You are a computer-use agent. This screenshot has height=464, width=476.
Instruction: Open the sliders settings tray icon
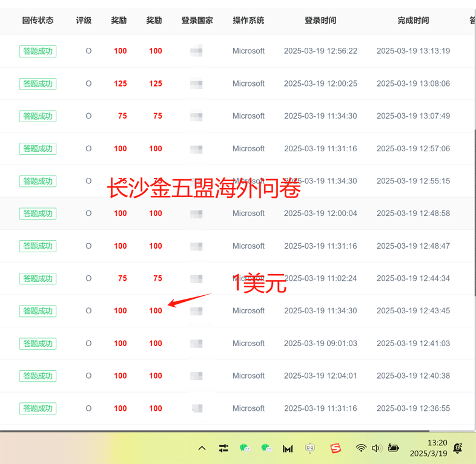click(x=223, y=448)
